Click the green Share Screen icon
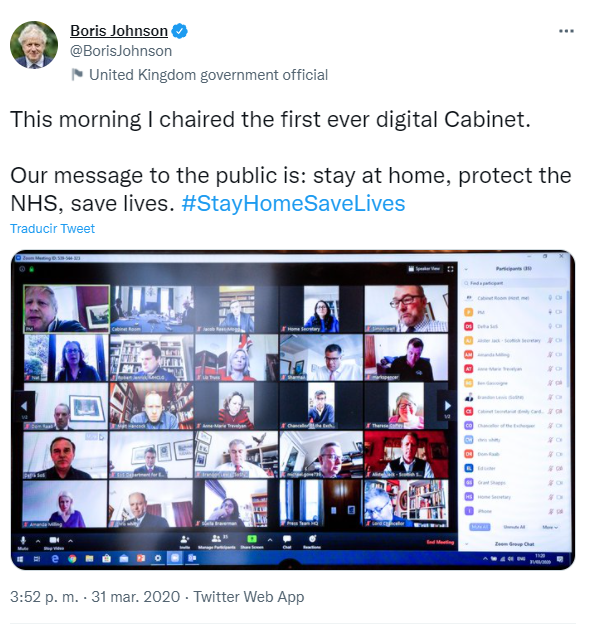This screenshot has width=590, height=624. pos(252,539)
